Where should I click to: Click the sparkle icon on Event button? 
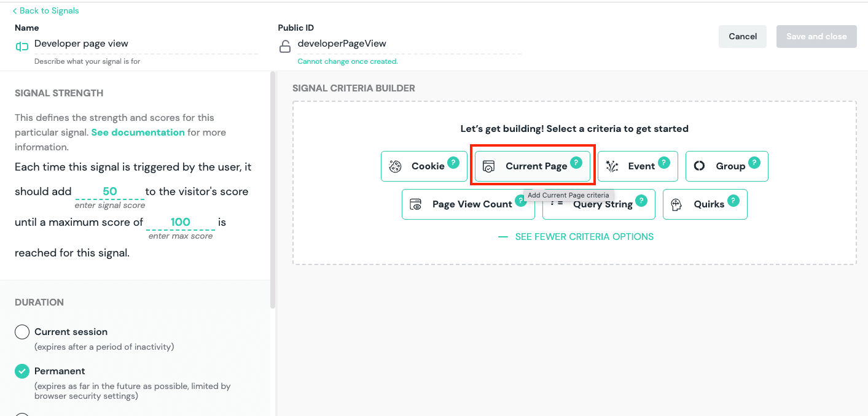point(612,166)
